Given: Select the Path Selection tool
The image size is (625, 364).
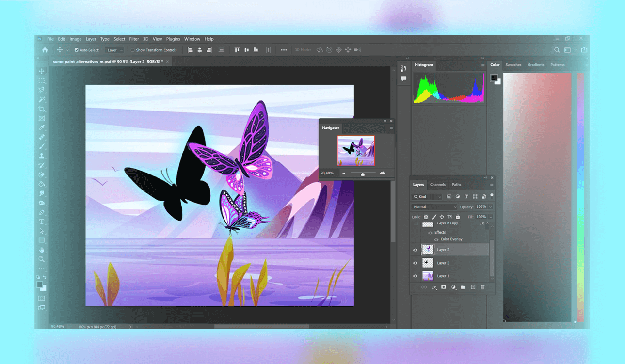Looking at the screenshot, I should (42, 231).
